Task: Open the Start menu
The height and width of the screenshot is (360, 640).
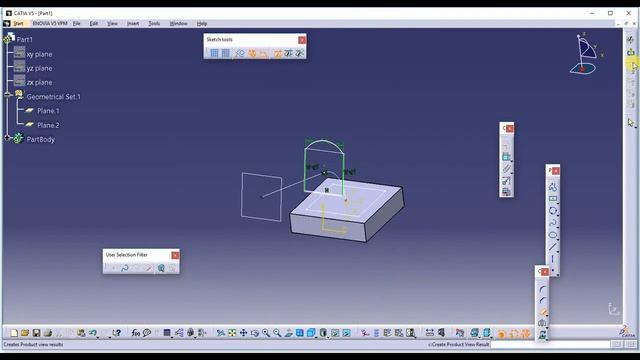Action: pyautogui.click(x=19, y=24)
